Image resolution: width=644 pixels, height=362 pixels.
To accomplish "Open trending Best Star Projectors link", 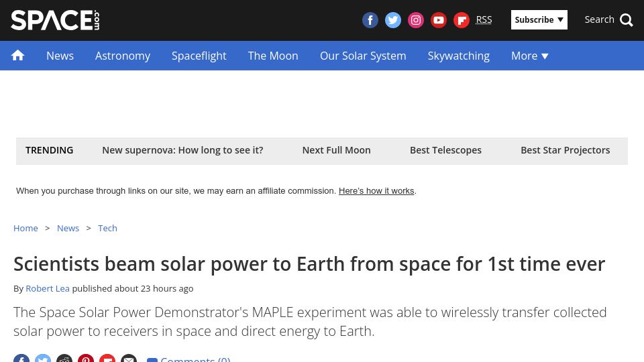I will tap(565, 150).
